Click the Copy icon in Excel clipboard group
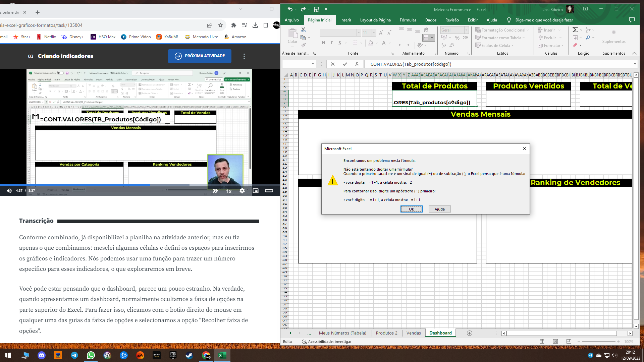Image resolution: width=644 pixels, height=362 pixels. pos(303,38)
